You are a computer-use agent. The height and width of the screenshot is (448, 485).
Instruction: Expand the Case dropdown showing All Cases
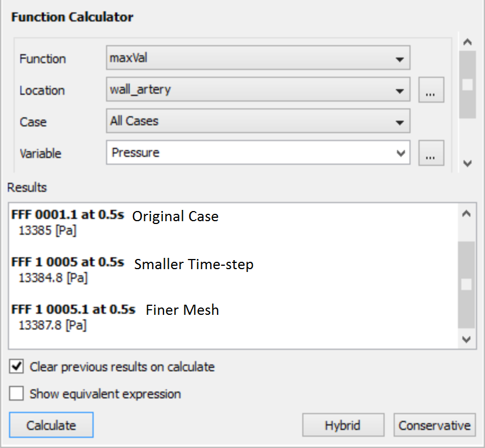point(258,121)
